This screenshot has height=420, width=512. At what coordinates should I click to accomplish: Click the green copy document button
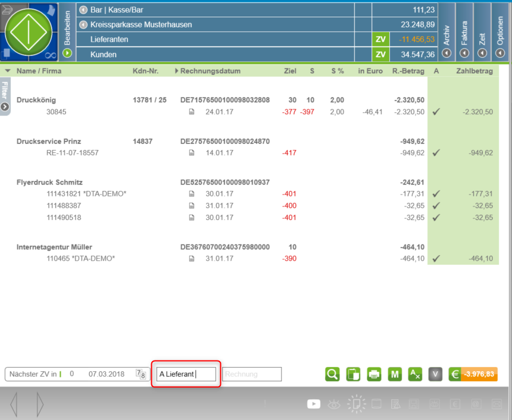(x=353, y=374)
